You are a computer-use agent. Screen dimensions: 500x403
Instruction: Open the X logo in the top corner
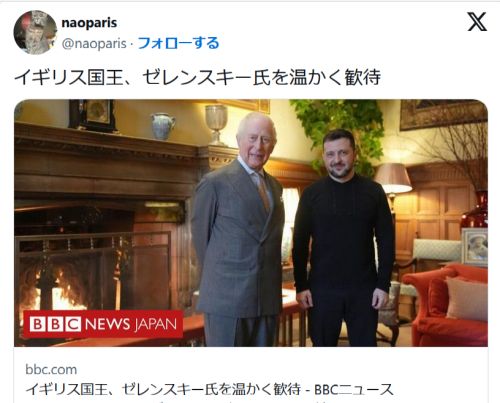(477, 22)
